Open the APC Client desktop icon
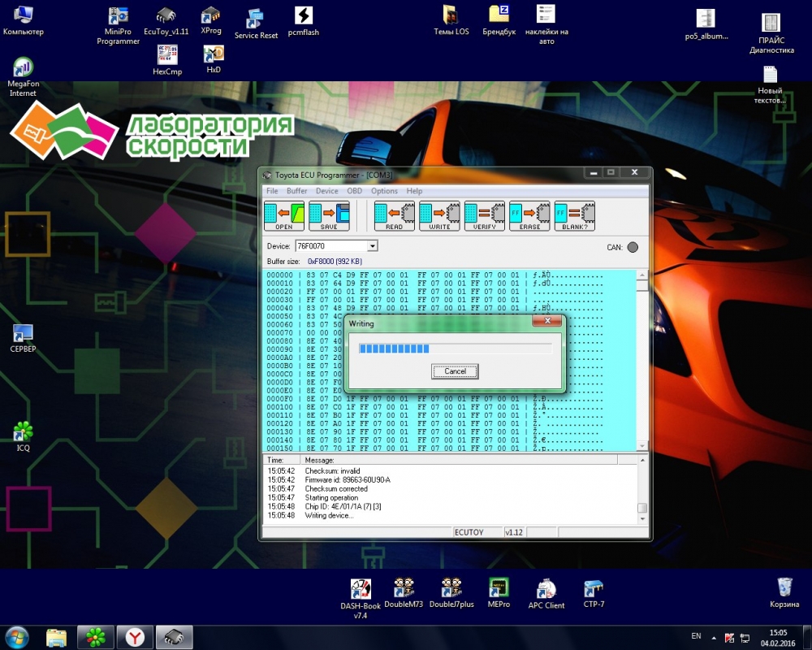 click(546, 593)
